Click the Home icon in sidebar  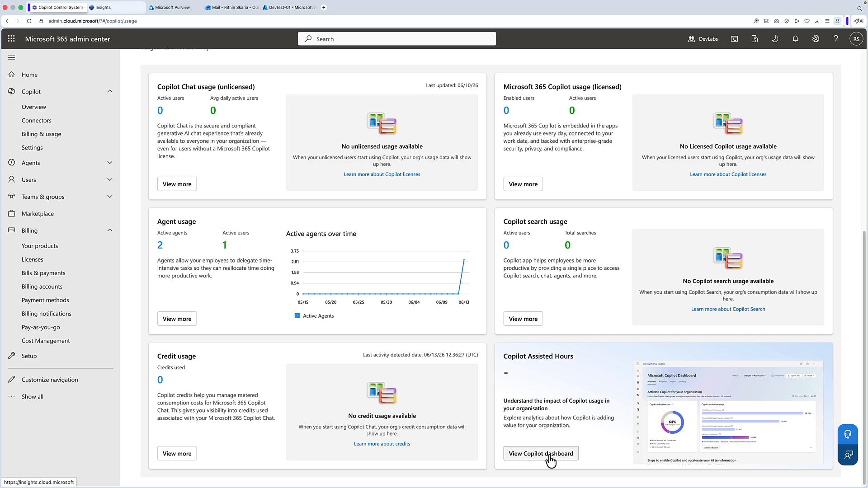tap(12, 75)
